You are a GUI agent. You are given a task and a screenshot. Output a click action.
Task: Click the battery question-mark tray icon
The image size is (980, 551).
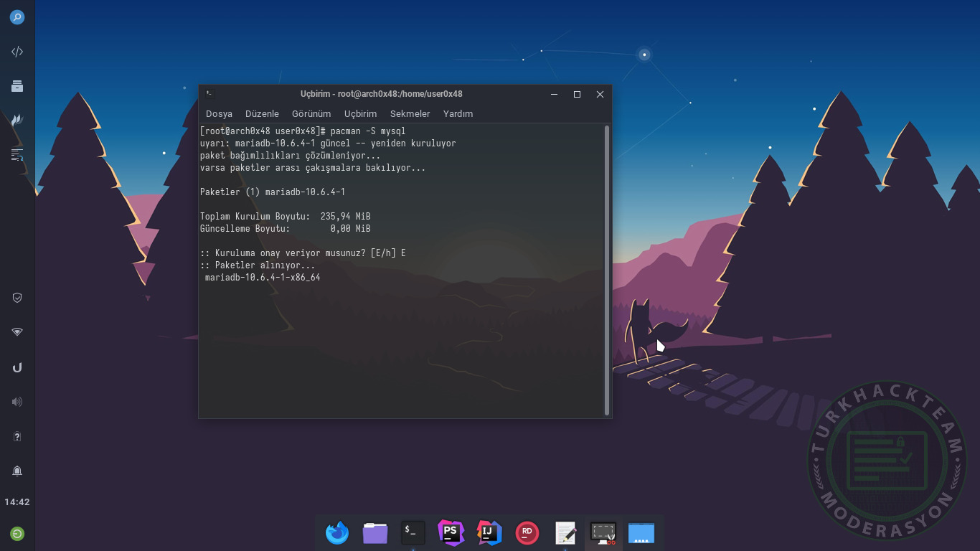(17, 436)
